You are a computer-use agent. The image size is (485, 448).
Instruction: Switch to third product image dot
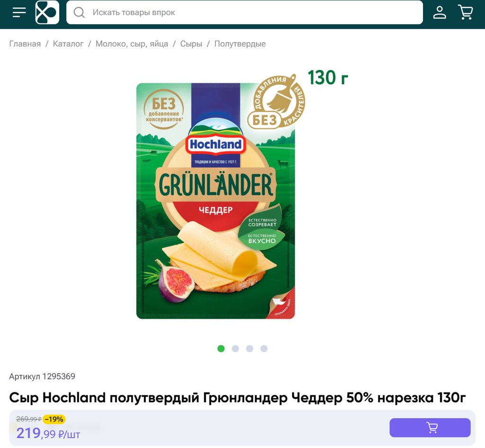250,349
